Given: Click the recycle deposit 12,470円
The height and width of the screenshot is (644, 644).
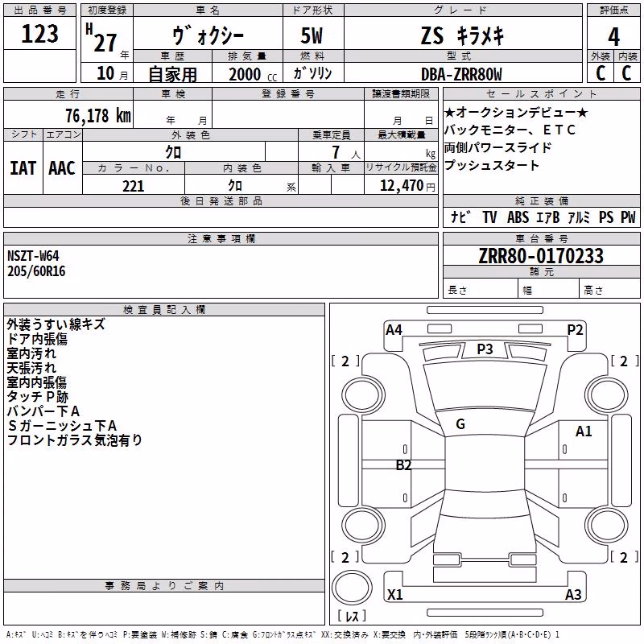Looking at the screenshot, I should coord(407,186).
